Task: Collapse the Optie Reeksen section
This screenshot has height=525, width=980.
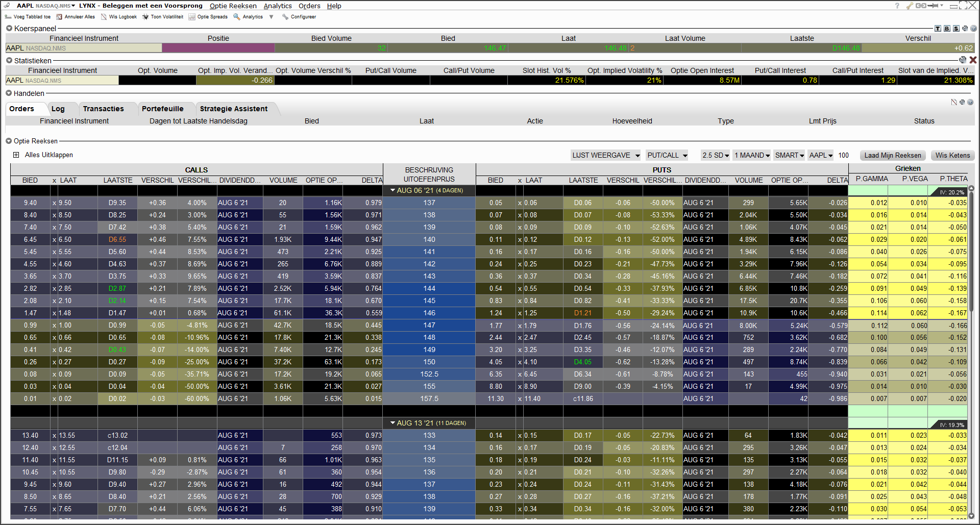Action: coord(9,141)
